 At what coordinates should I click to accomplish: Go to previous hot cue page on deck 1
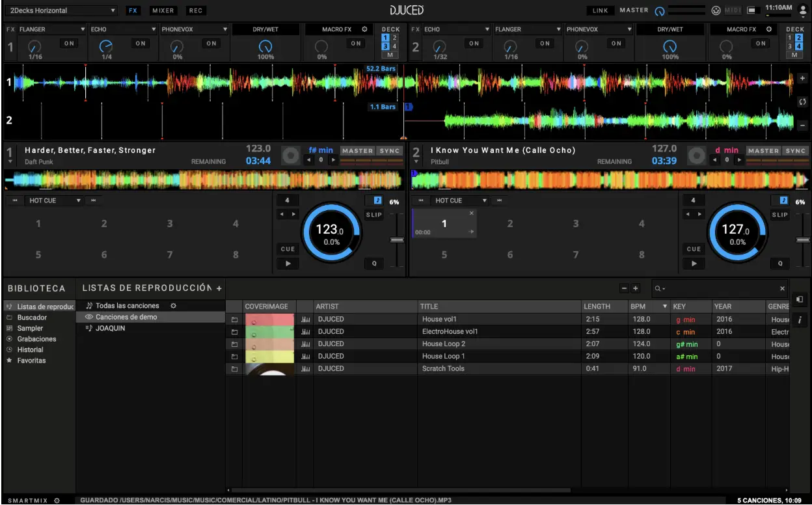(15, 200)
